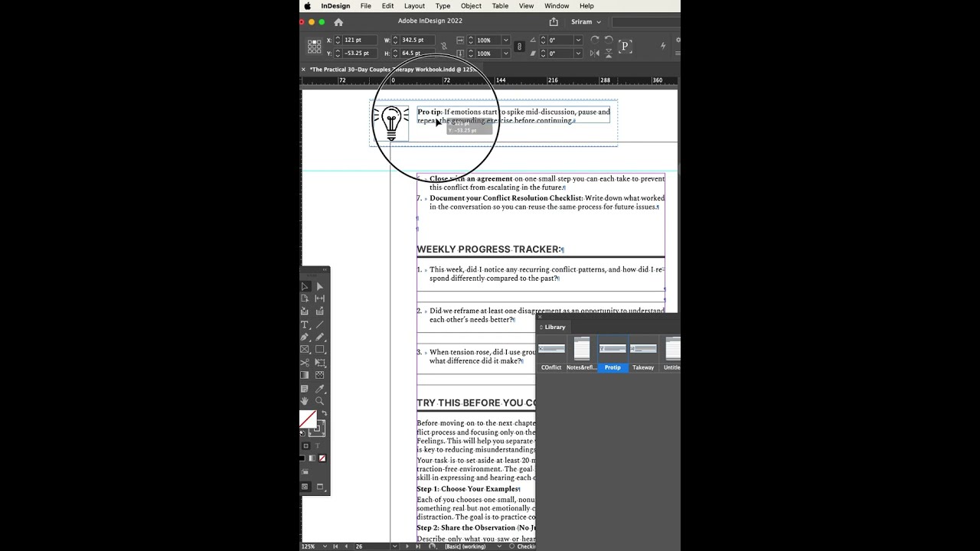Image resolution: width=980 pixels, height=551 pixels.
Task: Select the Pen tool
Action: pos(305,337)
